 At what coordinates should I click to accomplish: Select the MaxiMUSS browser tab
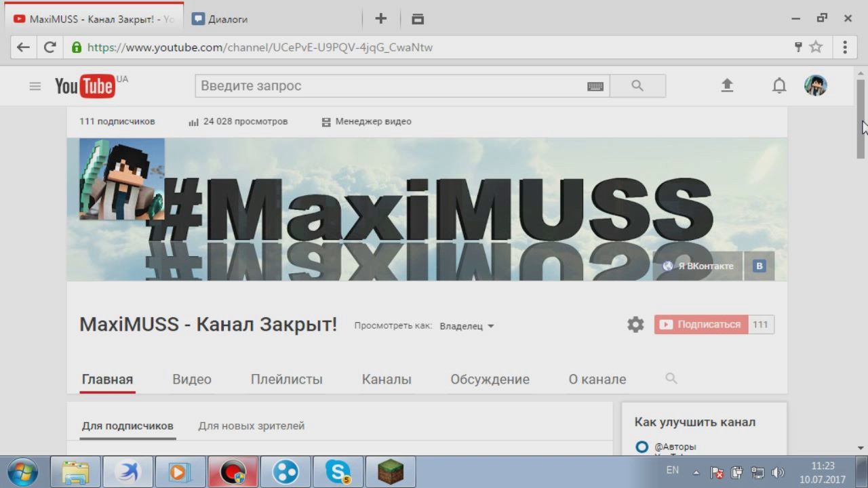tap(94, 19)
